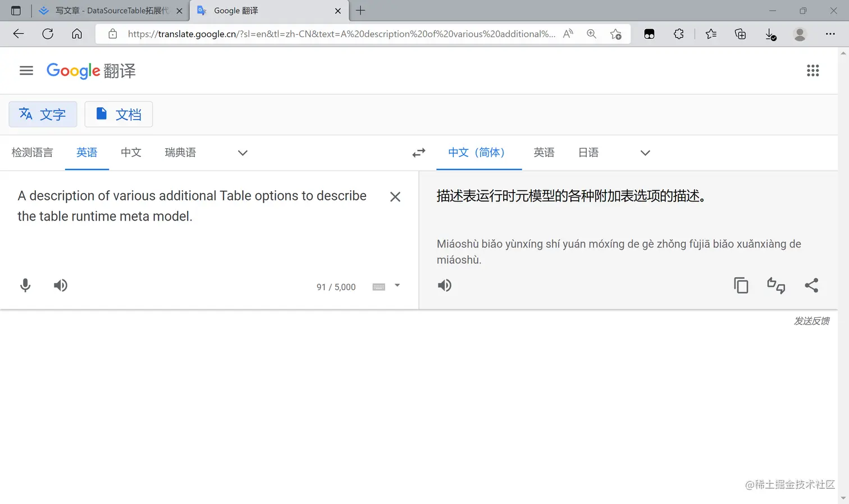Open the zoom magnifier in address bar
This screenshot has height=504, width=849.
[591, 34]
